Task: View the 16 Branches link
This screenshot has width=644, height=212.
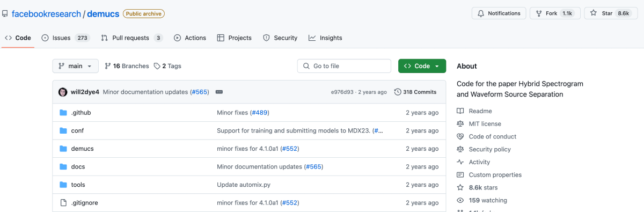Action: click(127, 66)
